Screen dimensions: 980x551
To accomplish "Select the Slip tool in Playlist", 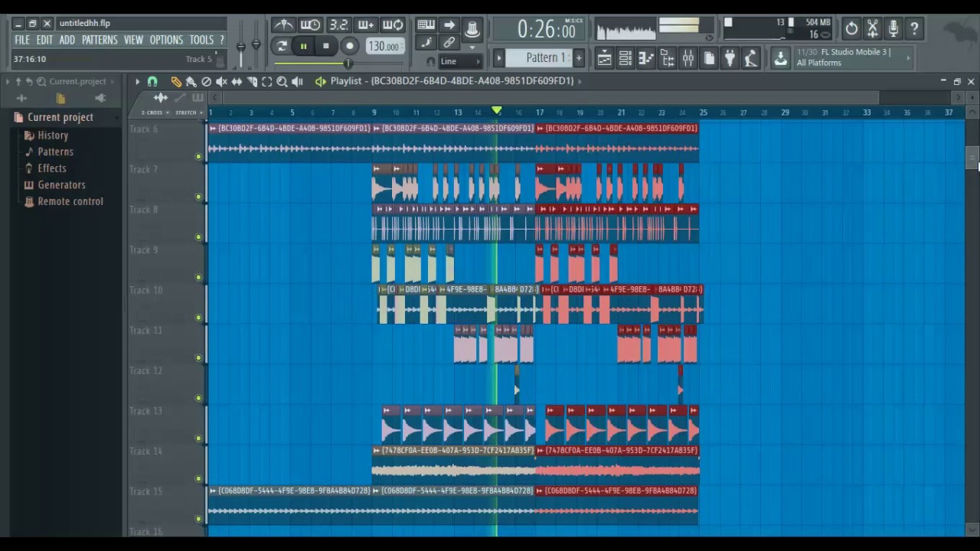I will point(237,81).
